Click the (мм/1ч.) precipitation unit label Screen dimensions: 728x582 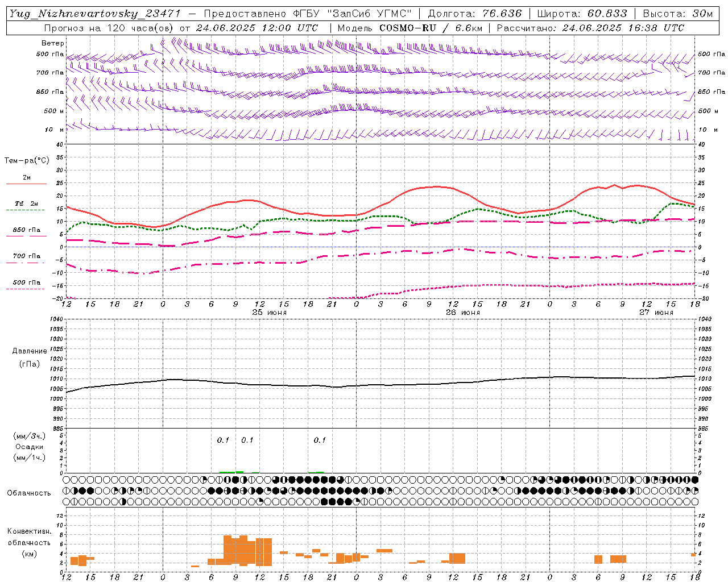[x=30, y=458]
